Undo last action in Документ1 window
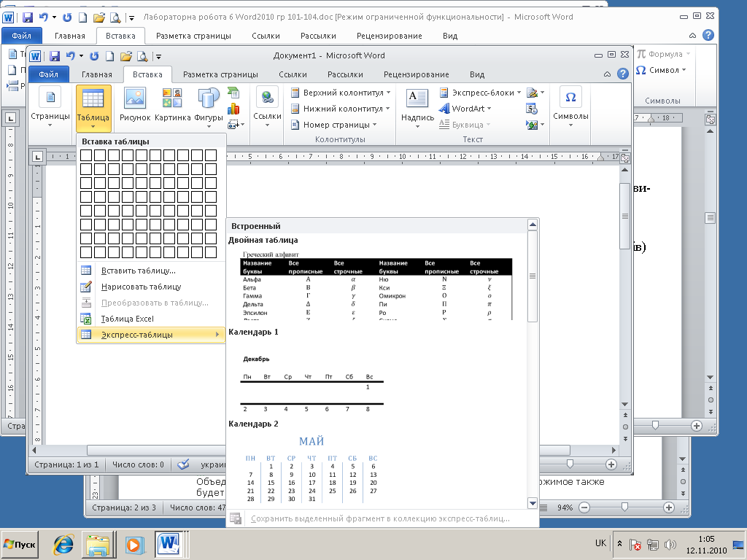The width and height of the screenshot is (747, 560). (x=70, y=56)
